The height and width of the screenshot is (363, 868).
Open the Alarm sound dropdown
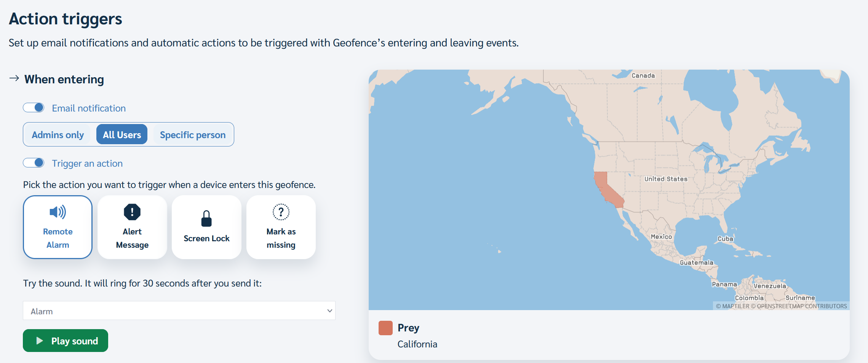pos(179,311)
